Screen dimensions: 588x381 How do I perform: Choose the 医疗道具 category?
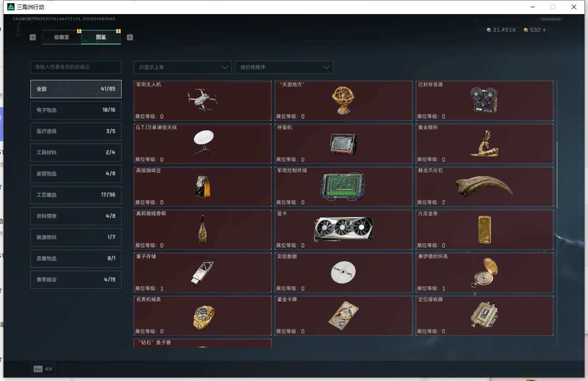point(76,132)
